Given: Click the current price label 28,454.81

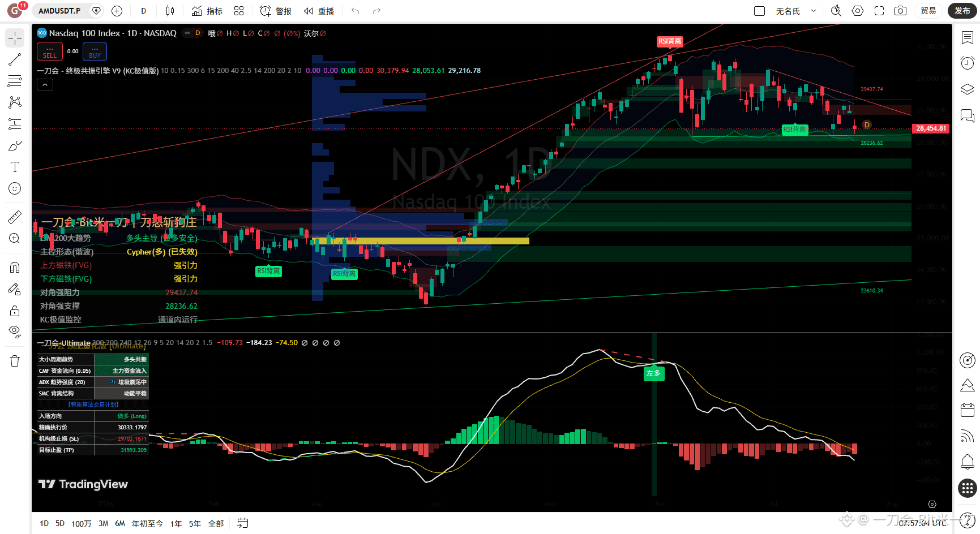Looking at the screenshot, I should click(x=931, y=128).
